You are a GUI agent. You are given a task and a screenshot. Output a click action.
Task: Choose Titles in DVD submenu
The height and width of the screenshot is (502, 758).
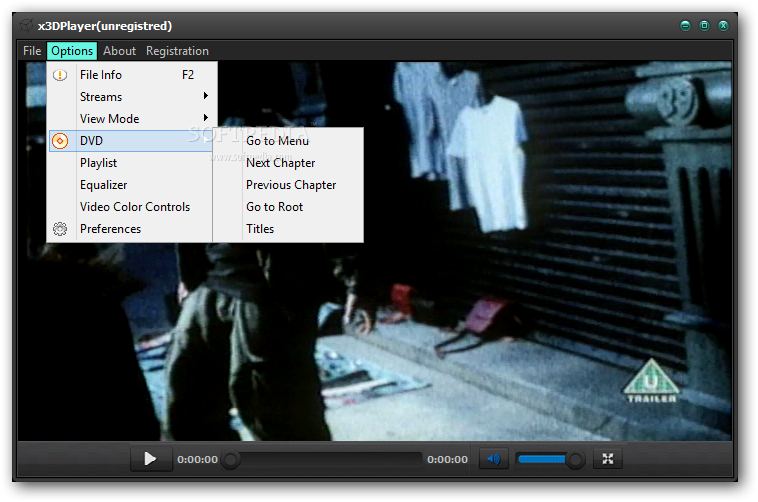pos(288,229)
